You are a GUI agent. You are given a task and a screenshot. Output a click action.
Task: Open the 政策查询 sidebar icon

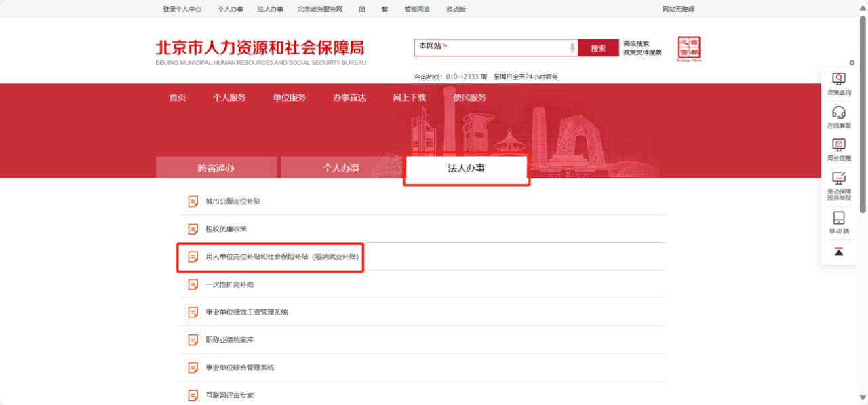[x=839, y=80]
